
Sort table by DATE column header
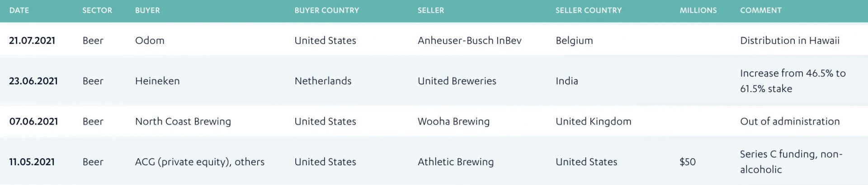pos(19,10)
